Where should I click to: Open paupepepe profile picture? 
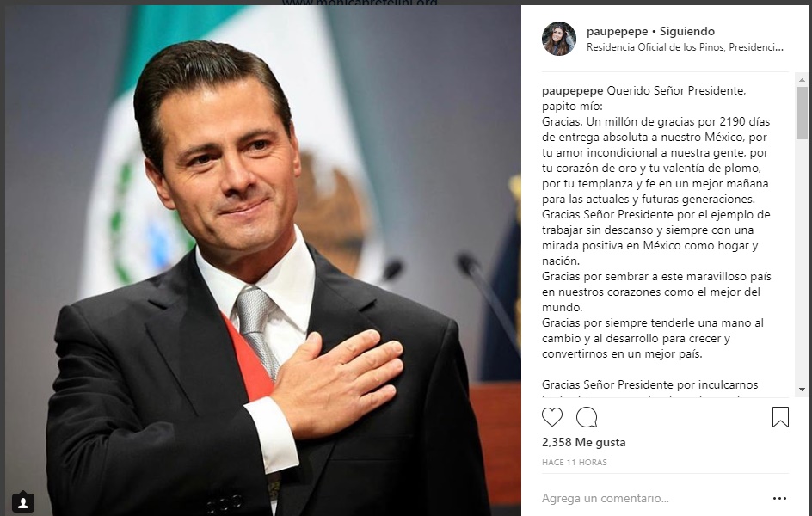[x=559, y=39]
